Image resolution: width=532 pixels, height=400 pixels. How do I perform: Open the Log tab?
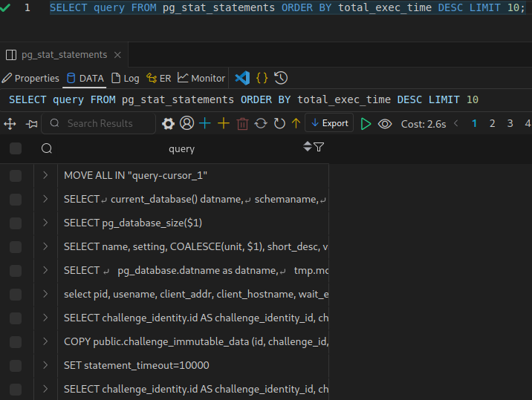[126, 79]
